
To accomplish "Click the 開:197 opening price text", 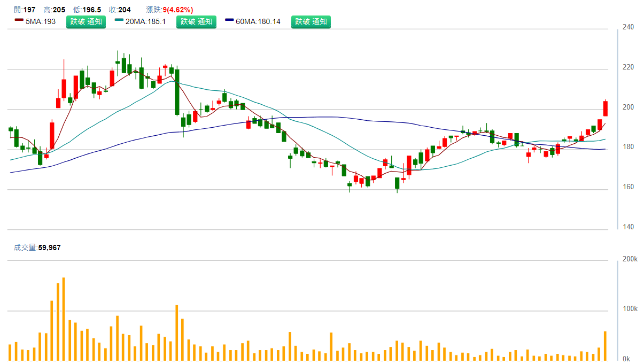I will tap(25, 10).
